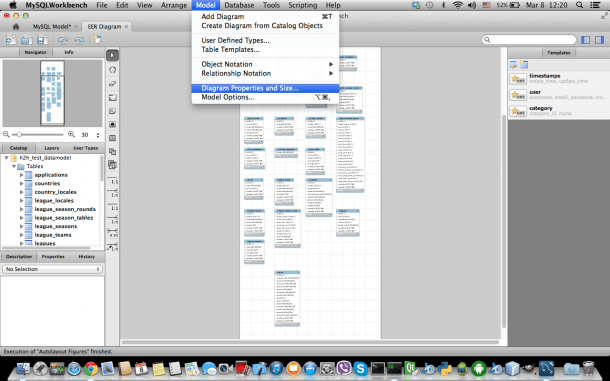The height and width of the screenshot is (381, 610).
Task: Select the eraser tool
Action: point(112,84)
